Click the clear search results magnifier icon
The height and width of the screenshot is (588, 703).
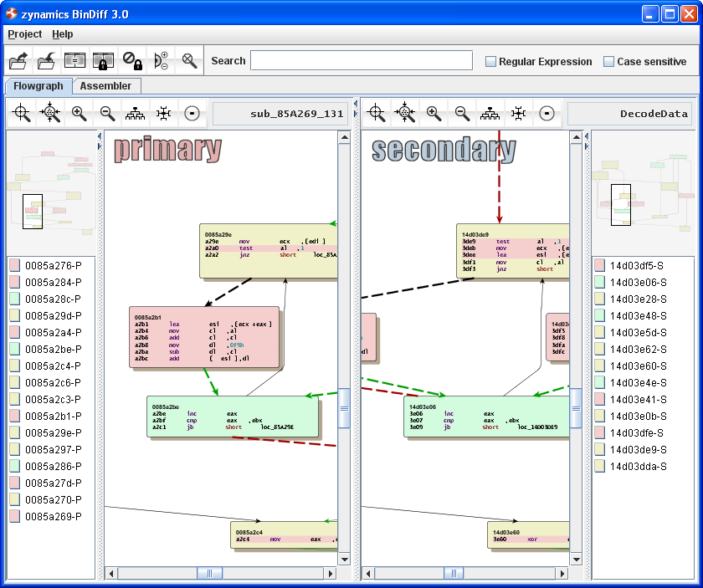(190, 60)
